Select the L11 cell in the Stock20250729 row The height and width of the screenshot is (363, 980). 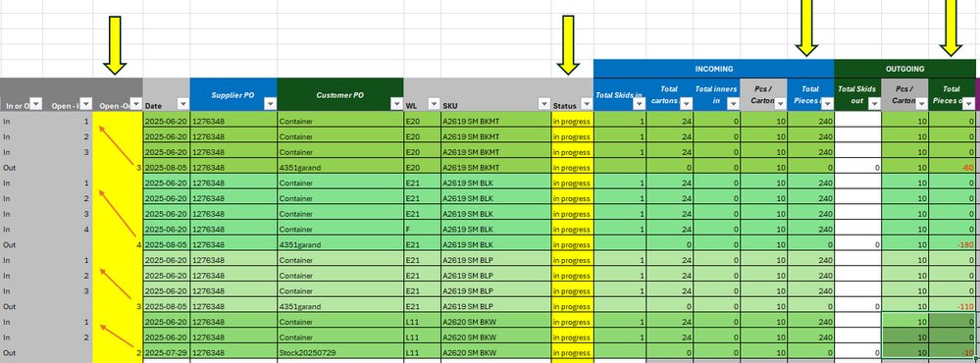(x=422, y=353)
